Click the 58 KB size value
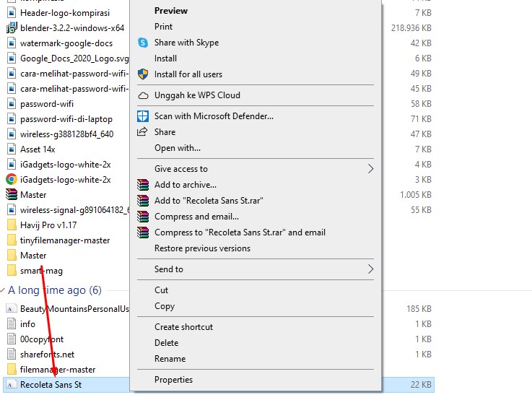This screenshot has width=532, height=400. pyautogui.click(x=421, y=104)
